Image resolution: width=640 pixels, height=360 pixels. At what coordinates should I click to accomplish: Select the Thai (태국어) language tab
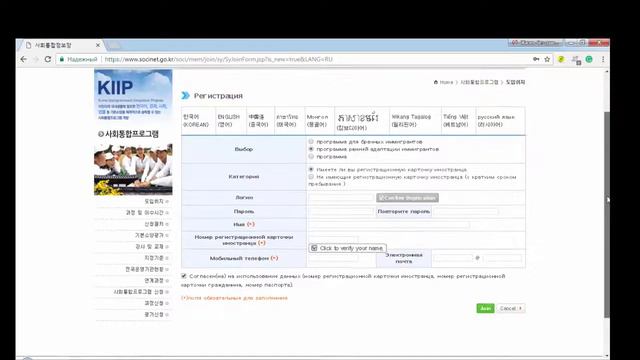tap(289, 120)
